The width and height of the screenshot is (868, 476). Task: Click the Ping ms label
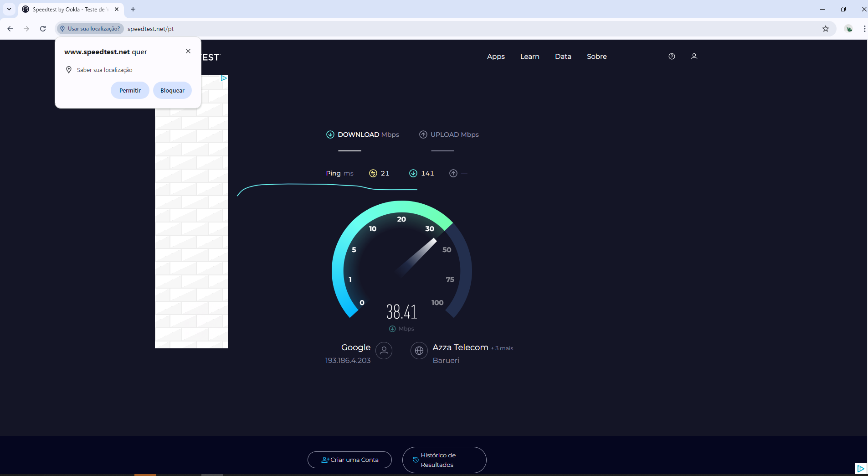339,173
